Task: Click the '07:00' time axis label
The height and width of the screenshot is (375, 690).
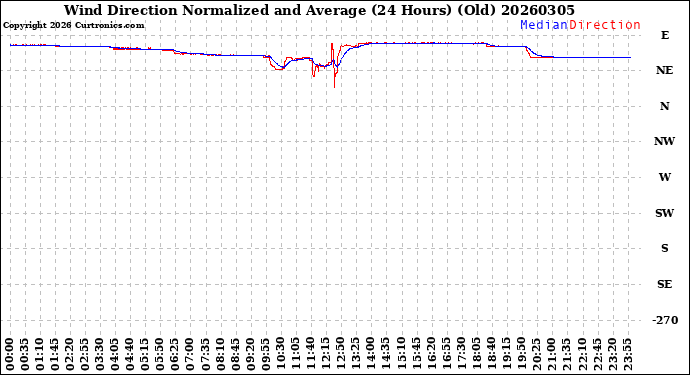Action: [190, 355]
